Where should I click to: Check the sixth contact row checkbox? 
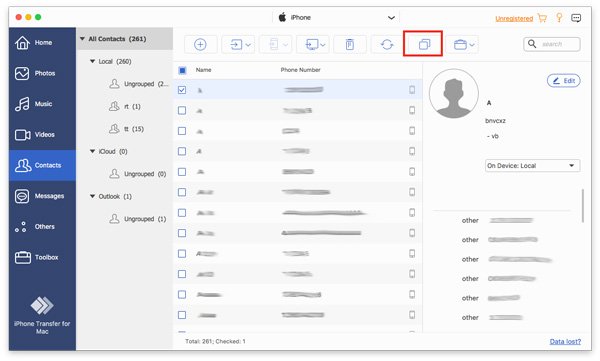182,192
